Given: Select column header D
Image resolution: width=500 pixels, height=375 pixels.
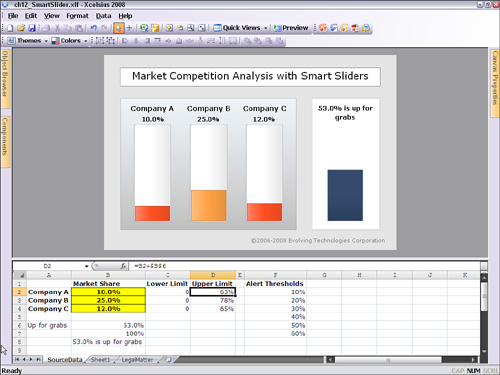Looking at the screenshot, I should tap(213, 275).
